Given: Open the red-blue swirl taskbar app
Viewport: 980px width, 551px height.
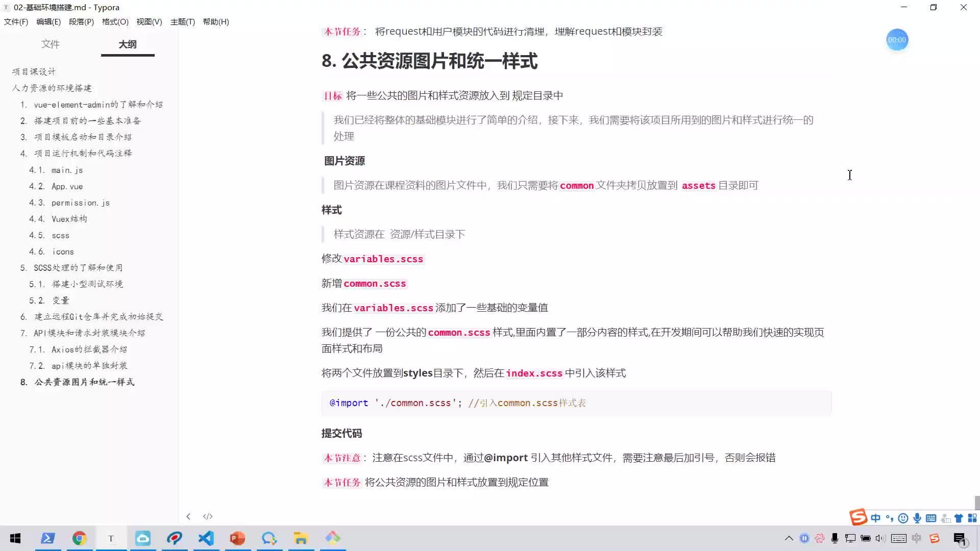Looking at the screenshot, I should coord(175,538).
